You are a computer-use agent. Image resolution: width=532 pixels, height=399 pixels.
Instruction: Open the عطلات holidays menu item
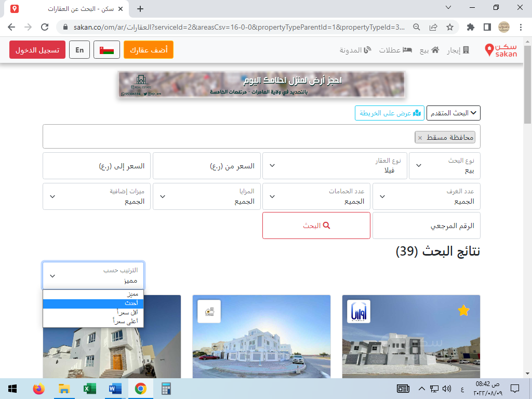pyautogui.click(x=395, y=50)
